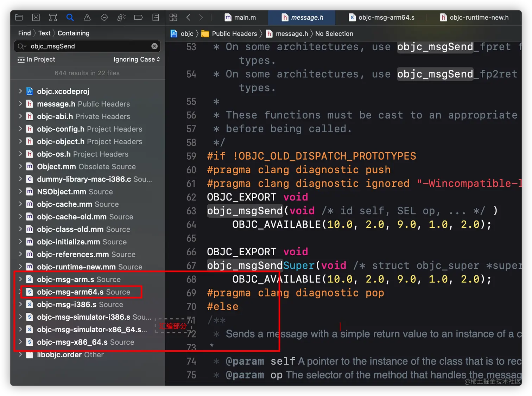Select libobjc.order Other result row
Image resolution: width=532 pixels, height=396 pixels.
(88, 355)
